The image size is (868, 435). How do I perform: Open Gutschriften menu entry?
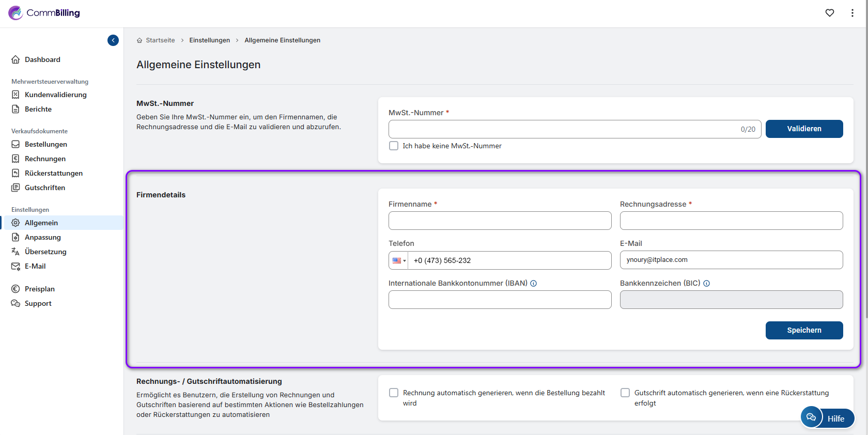[x=45, y=188]
